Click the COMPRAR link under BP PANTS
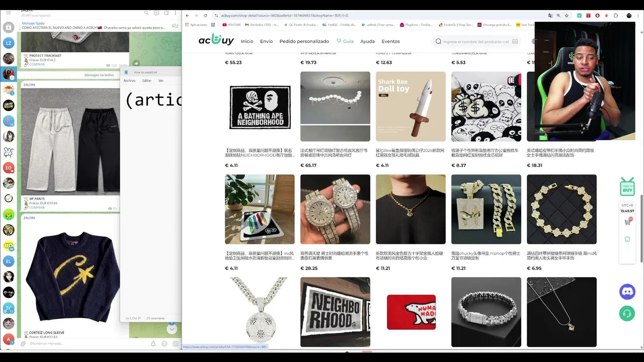The image size is (644, 362). (37, 208)
